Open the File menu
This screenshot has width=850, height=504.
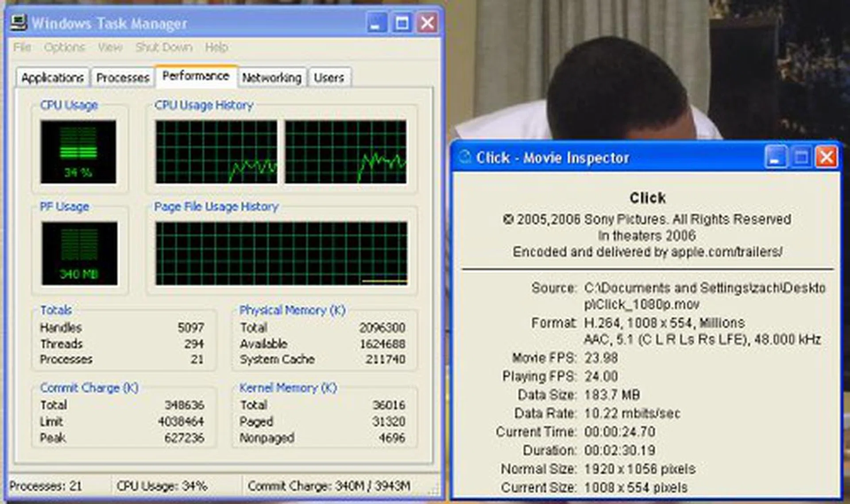(x=22, y=47)
